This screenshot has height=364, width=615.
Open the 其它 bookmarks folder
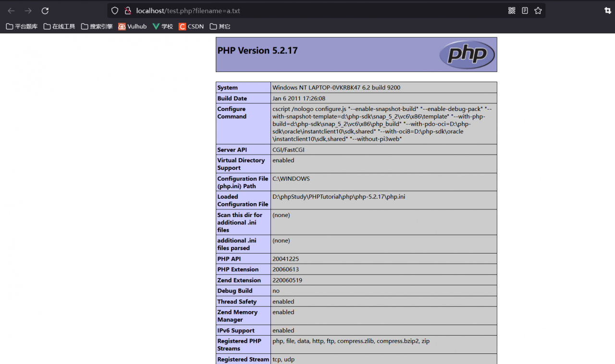tap(220, 26)
